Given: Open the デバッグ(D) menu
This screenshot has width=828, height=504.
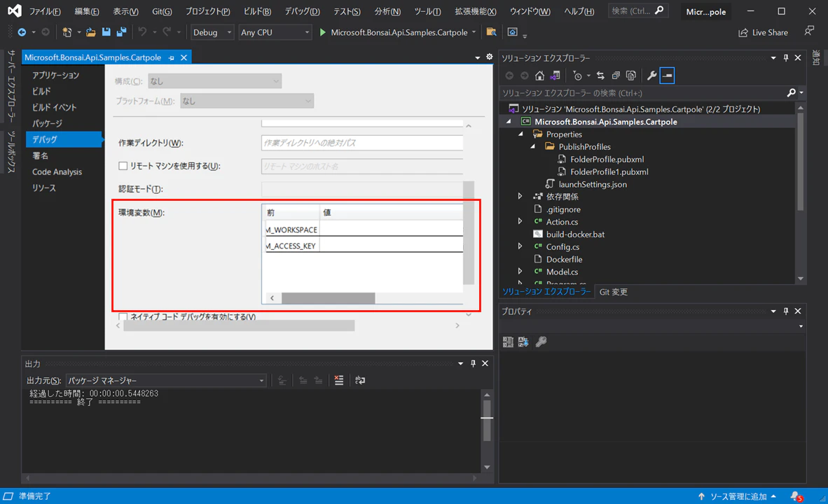Looking at the screenshot, I should pos(302,11).
